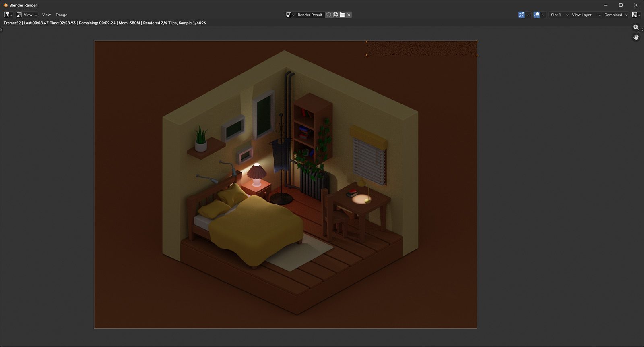
Task: Open the View Layer dropdown
Action: 586,15
